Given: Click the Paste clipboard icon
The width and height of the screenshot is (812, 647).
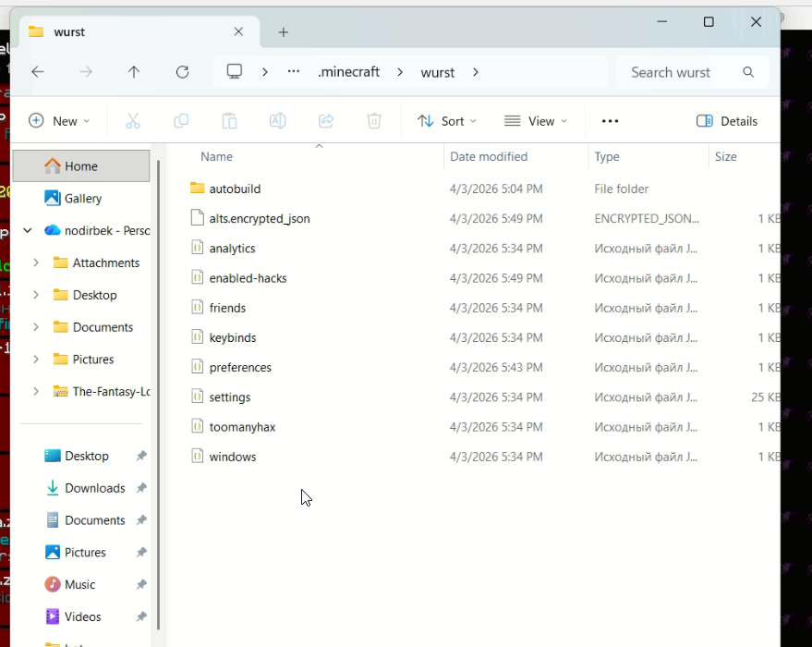Looking at the screenshot, I should [229, 121].
